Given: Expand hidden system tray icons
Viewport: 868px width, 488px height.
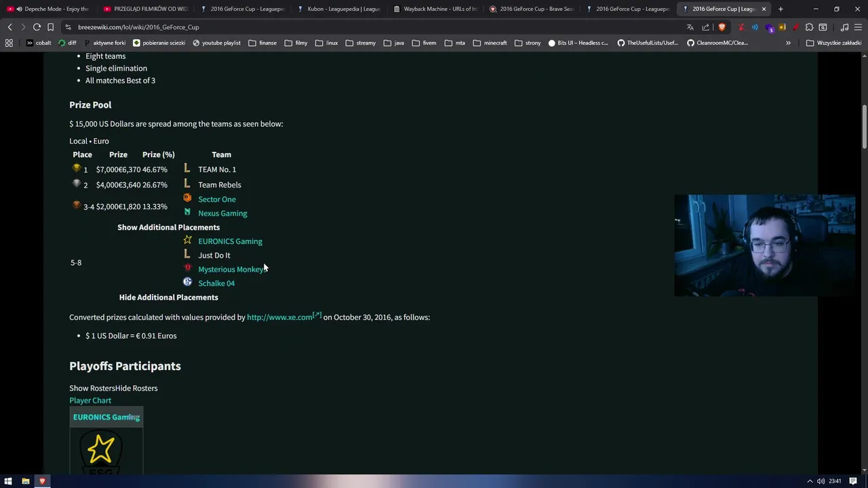Looking at the screenshot, I should (x=809, y=481).
